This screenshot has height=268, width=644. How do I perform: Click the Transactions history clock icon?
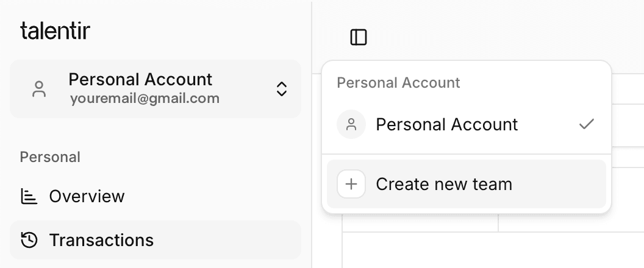(29, 240)
